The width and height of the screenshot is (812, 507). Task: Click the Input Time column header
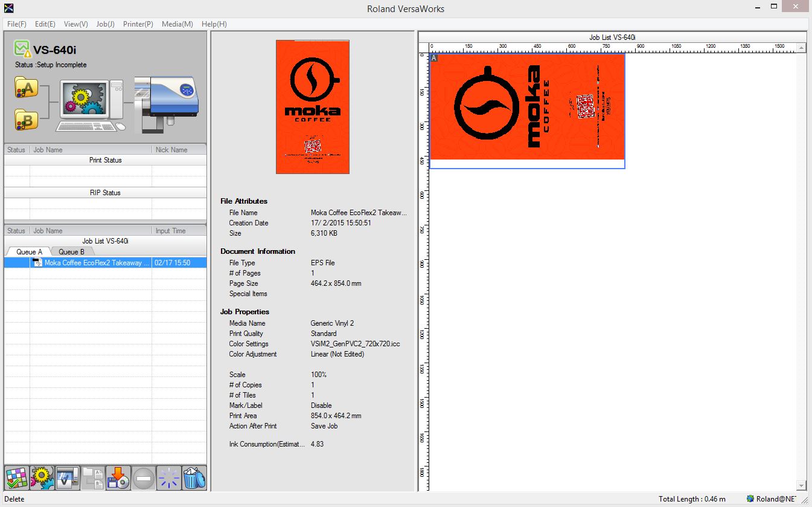(171, 231)
